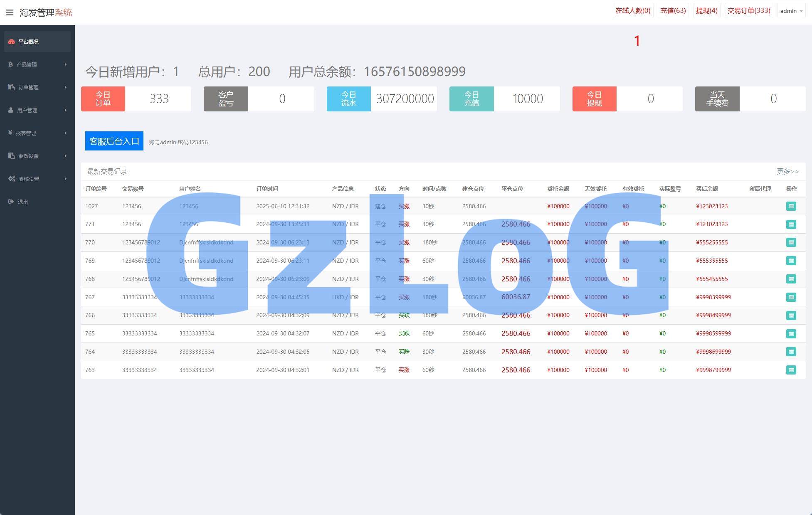Click 订单编号 column header
Screen dimensions: 812x515
[96, 189]
